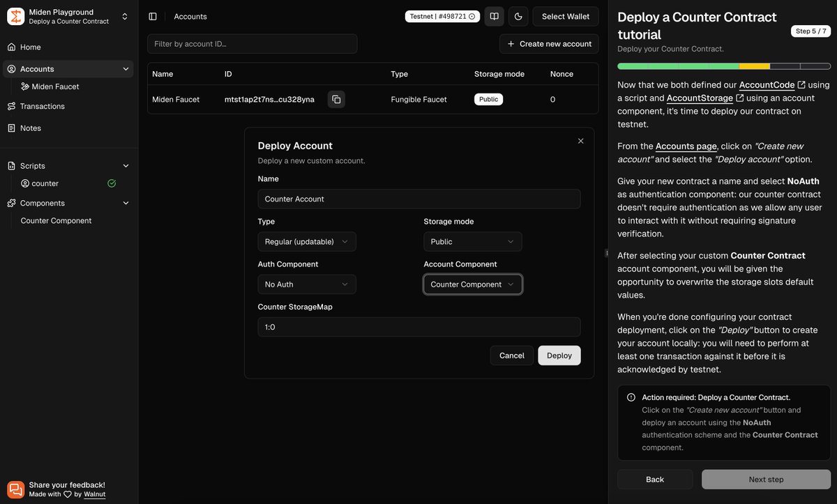Click the Miden Playground logo icon
The height and width of the screenshot is (504, 837).
(15, 16)
